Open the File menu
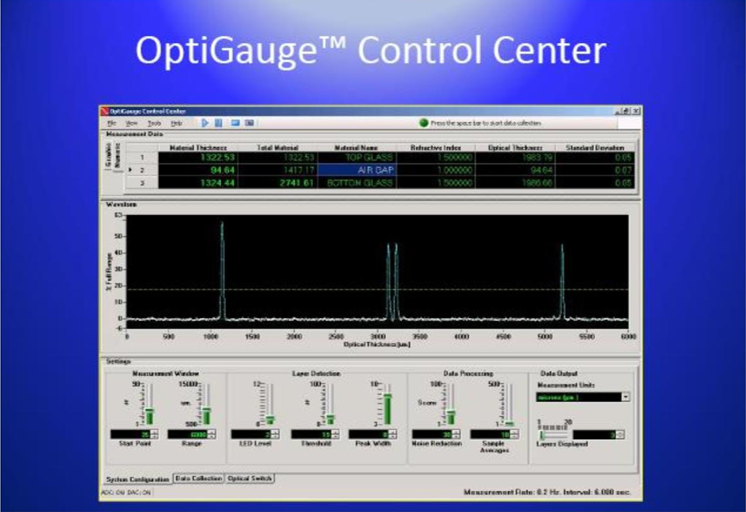 [111, 123]
